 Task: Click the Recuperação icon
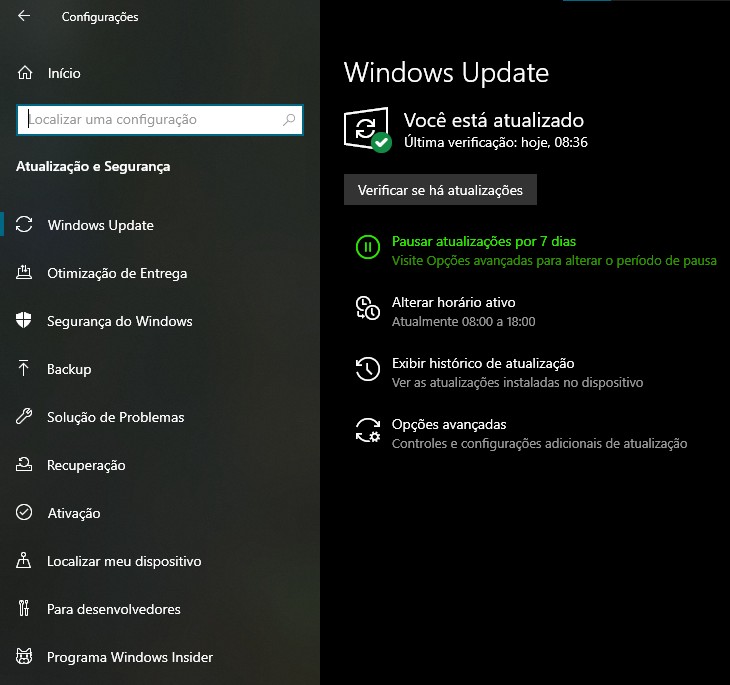click(x=24, y=464)
